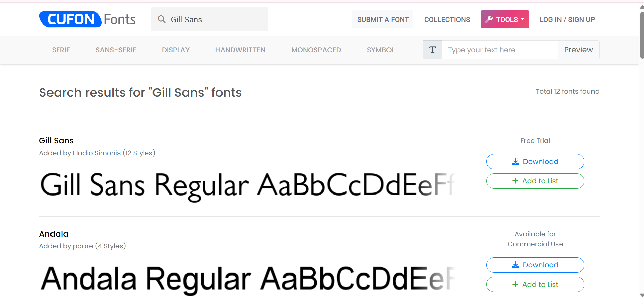
Task: Switch to the SANS-SERIF category
Action: pos(115,50)
